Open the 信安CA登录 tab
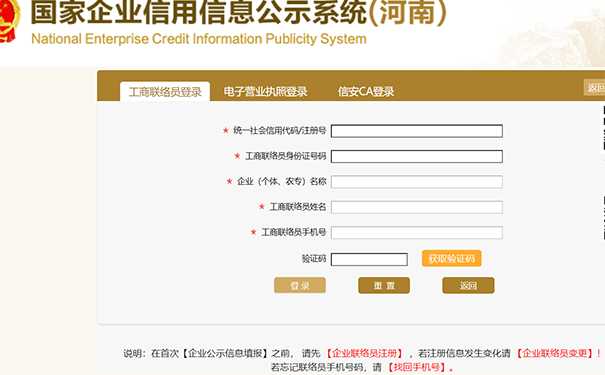605x375 pixels. tap(366, 91)
